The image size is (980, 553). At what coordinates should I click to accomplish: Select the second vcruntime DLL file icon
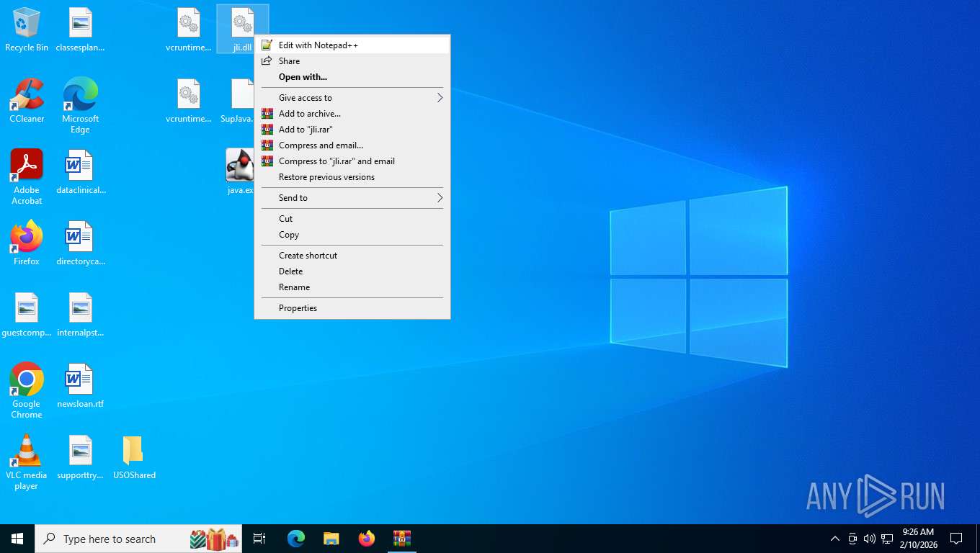tap(188, 101)
